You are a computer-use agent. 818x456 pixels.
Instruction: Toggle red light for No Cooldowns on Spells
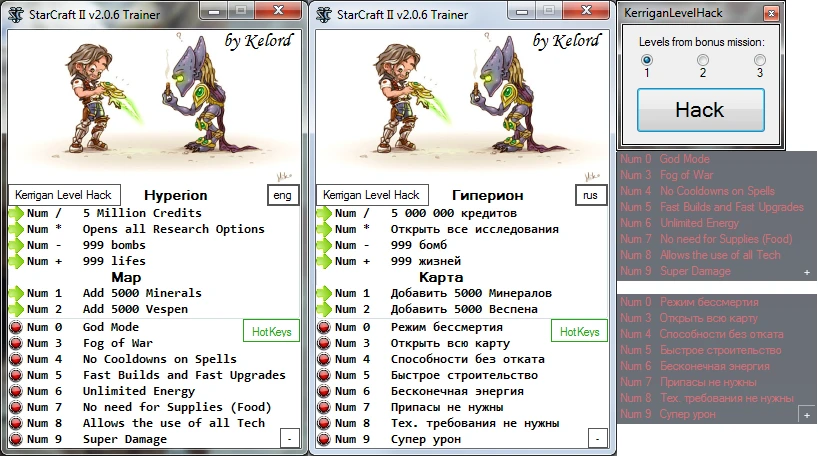(x=16, y=359)
